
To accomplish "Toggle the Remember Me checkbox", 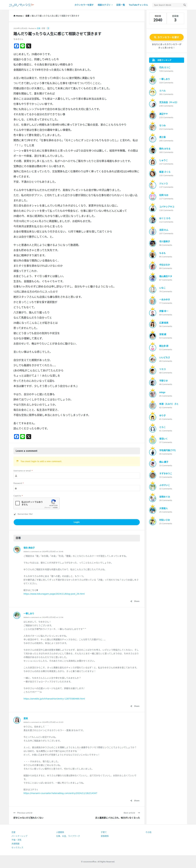I will tap(15, 514).
